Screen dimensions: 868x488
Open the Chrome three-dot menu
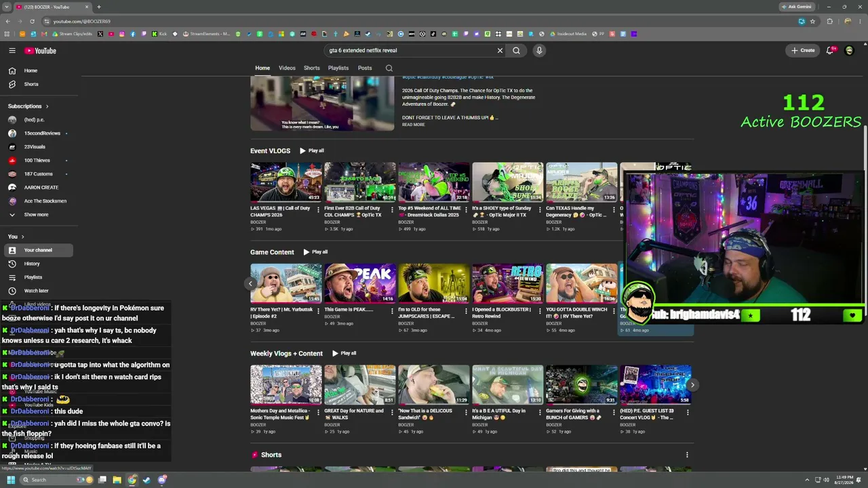(861, 21)
